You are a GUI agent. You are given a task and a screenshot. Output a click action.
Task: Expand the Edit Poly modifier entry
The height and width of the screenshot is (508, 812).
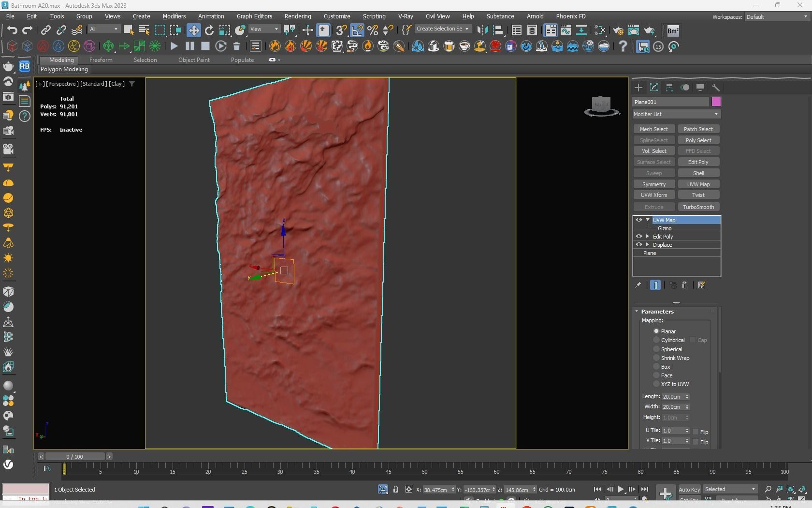[x=648, y=237]
